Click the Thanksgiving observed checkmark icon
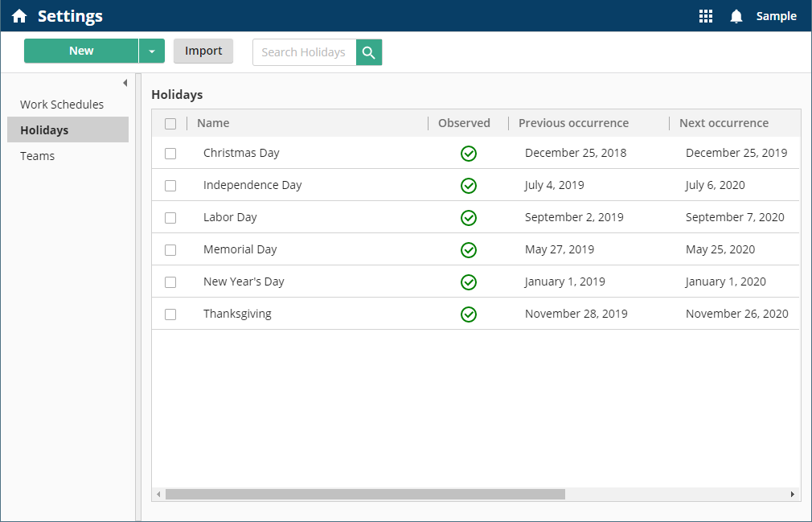 coord(469,314)
